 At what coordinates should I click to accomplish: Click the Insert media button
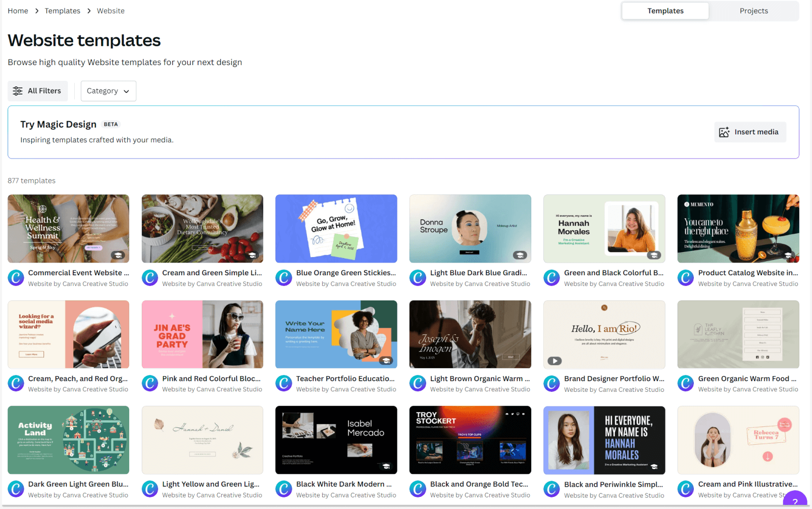pyautogui.click(x=750, y=132)
